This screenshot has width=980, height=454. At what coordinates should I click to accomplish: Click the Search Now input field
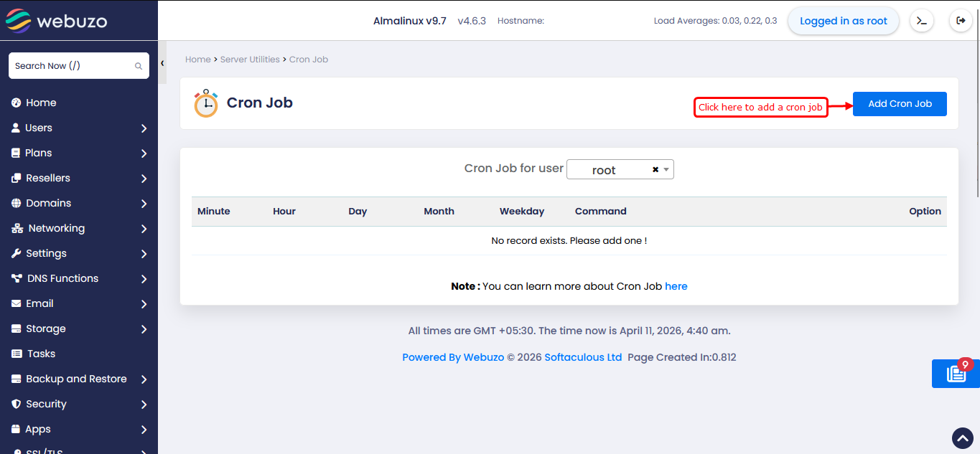72,66
